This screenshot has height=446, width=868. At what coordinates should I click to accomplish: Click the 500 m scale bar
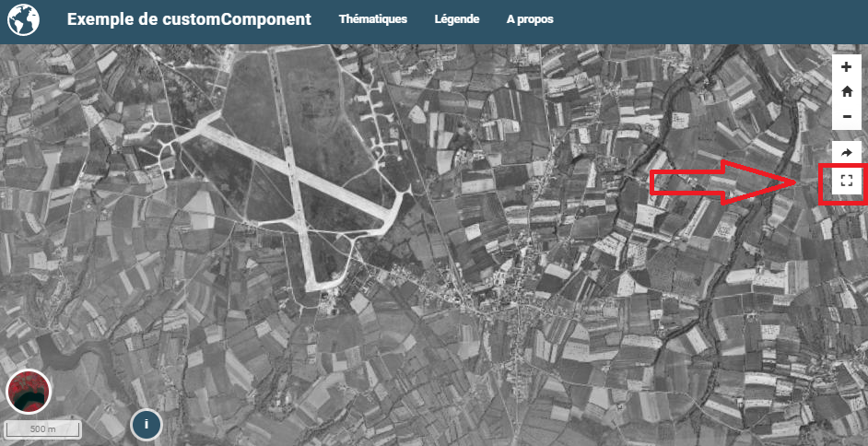click(x=43, y=428)
